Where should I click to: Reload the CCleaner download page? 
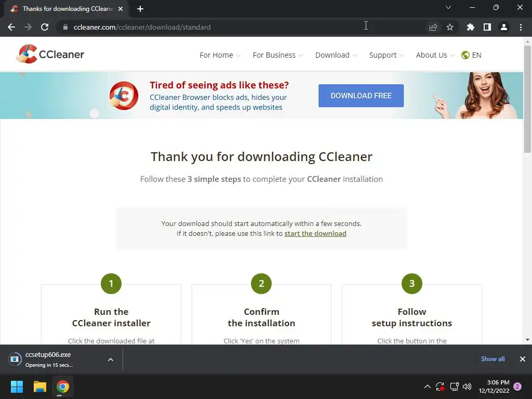(x=45, y=27)
